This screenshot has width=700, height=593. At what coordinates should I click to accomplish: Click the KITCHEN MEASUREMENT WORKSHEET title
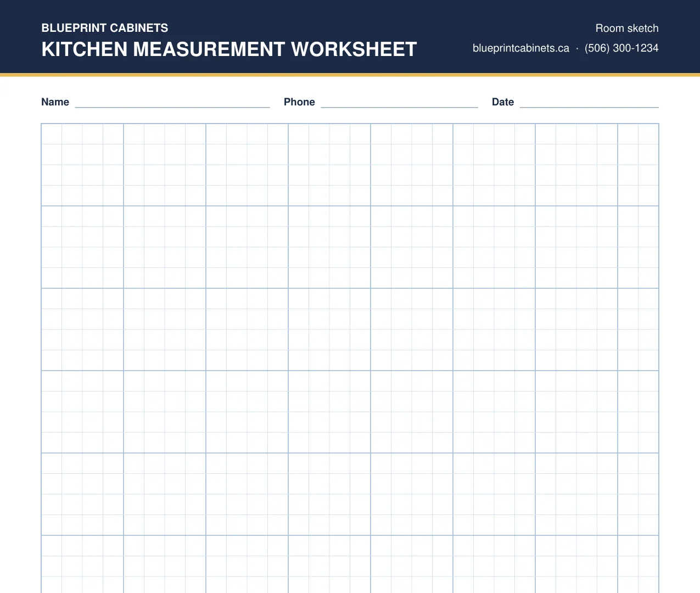coord(229,49)
